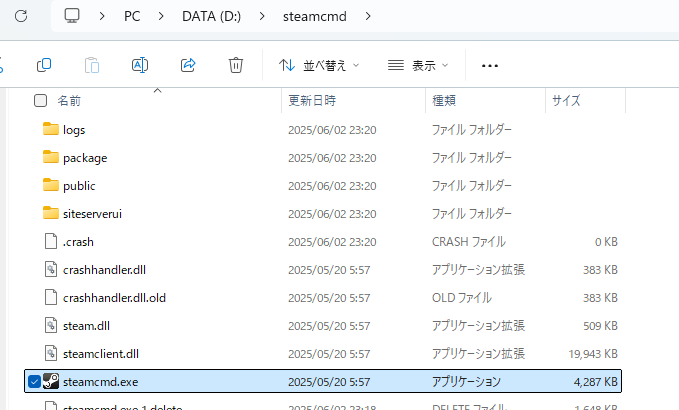
Task: Rename the selected file via toolbar icon
Action: tap(140, 65)
